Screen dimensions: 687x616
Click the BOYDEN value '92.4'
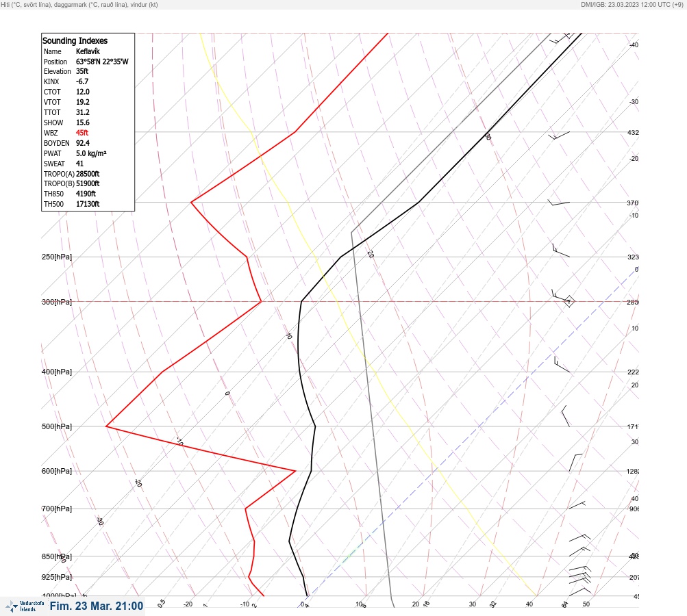point(82,143)
